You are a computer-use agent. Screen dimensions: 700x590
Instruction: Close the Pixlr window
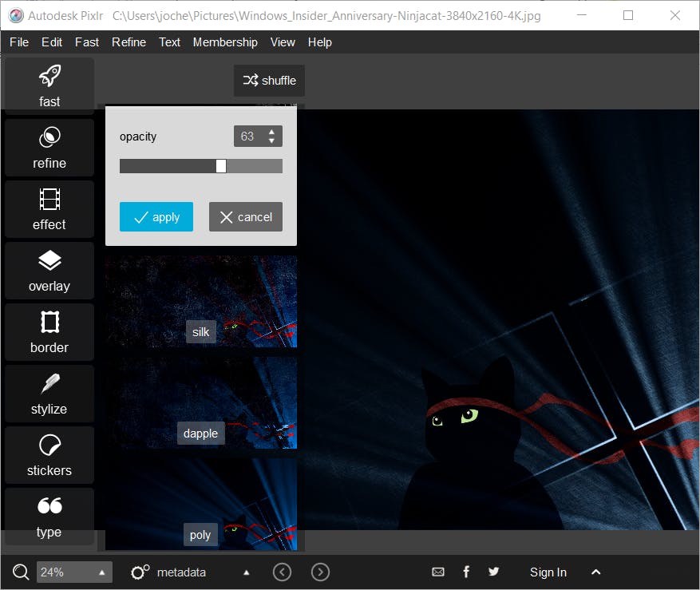(675, 15)
